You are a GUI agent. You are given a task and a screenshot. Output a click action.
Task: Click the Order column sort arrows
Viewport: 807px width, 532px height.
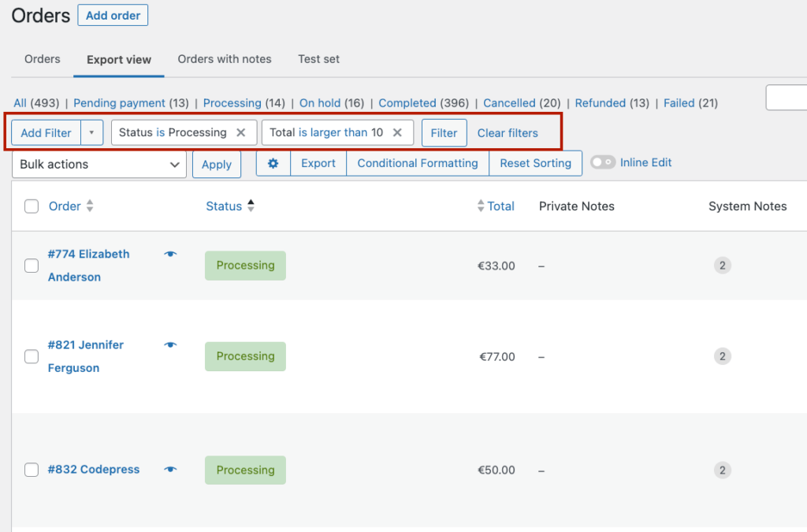pyautogui.click(x=91, y=206)
